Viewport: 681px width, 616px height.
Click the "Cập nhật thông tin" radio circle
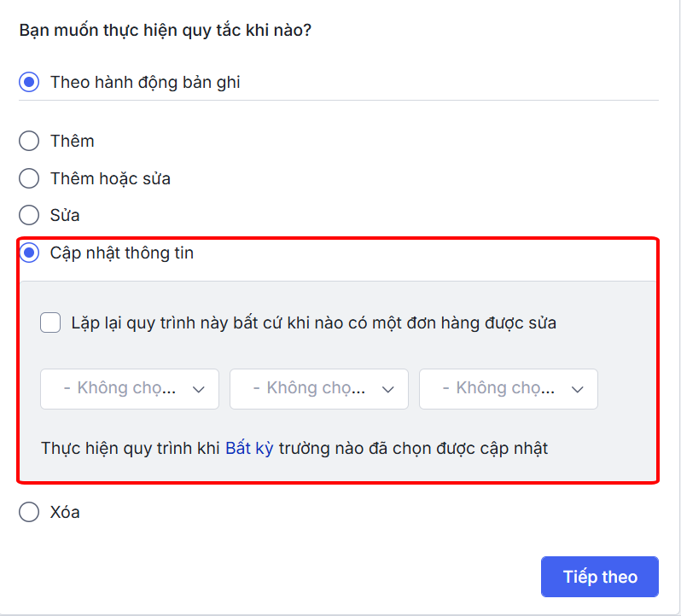tap(29, 253)
